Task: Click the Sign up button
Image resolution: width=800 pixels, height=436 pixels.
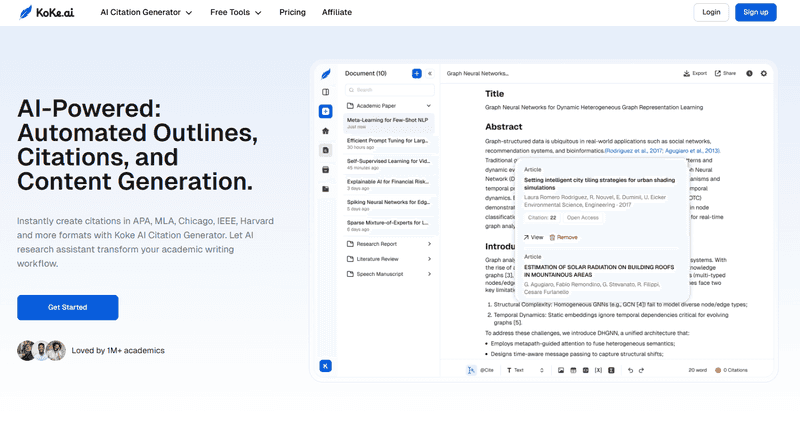Action: [755, 13]
